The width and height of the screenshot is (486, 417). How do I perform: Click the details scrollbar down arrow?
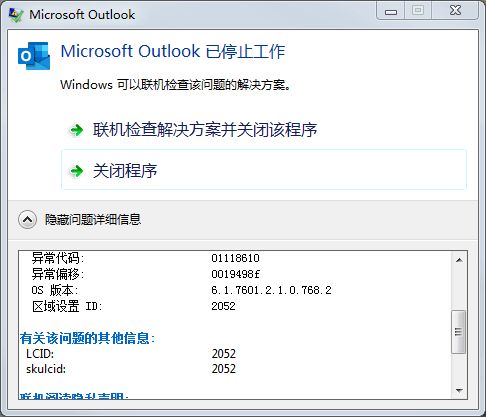459,390
